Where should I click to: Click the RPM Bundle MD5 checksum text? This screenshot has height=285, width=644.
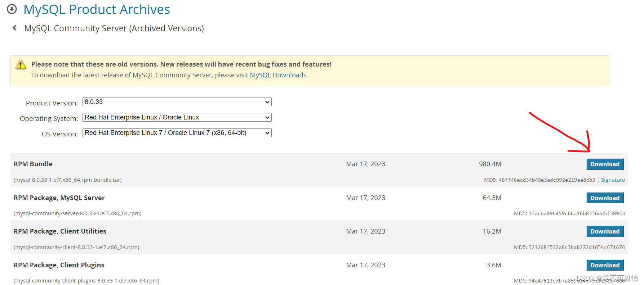click(x=539, y=180)
